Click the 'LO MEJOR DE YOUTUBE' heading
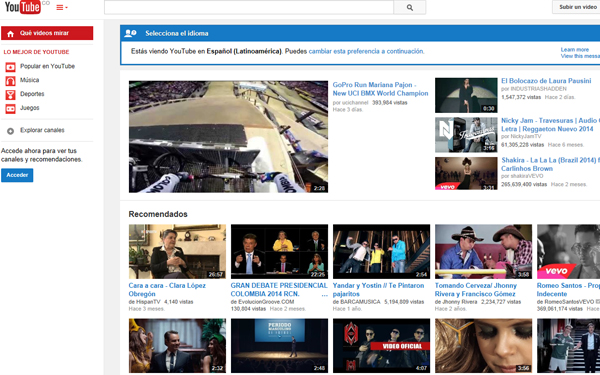Viewport: 600px width, 375px height. (x=36, y=52)
